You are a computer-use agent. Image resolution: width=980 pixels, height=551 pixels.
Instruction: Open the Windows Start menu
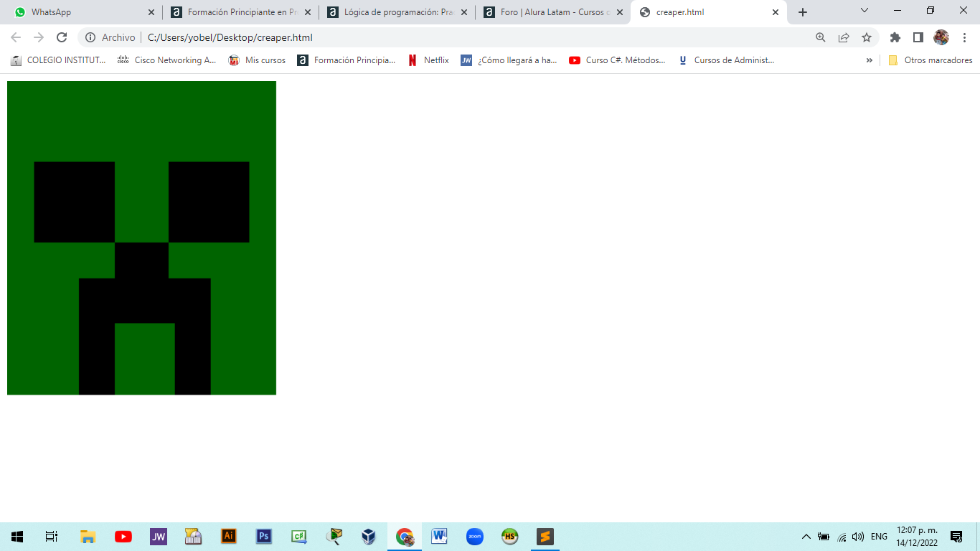(17, 537)
